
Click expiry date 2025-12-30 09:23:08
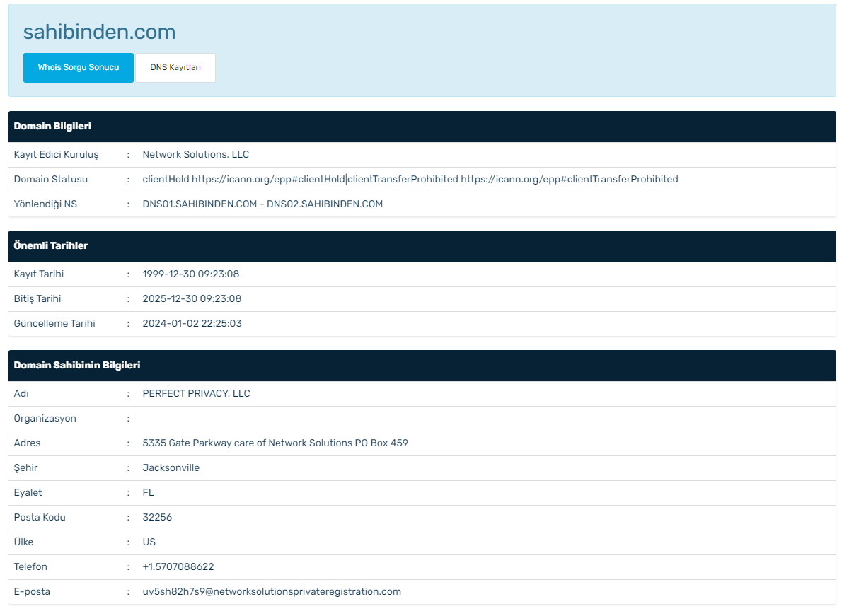tap(192, 298)
